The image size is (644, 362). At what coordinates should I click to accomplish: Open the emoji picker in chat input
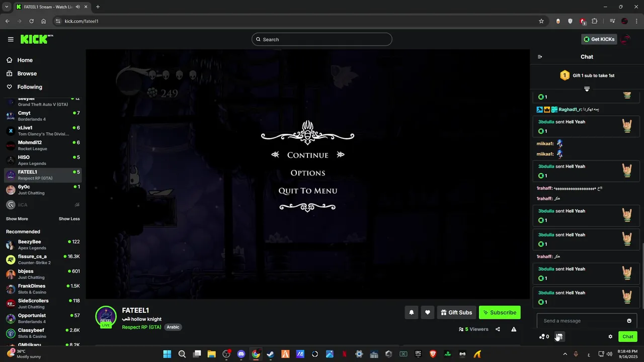pos(629,321)
